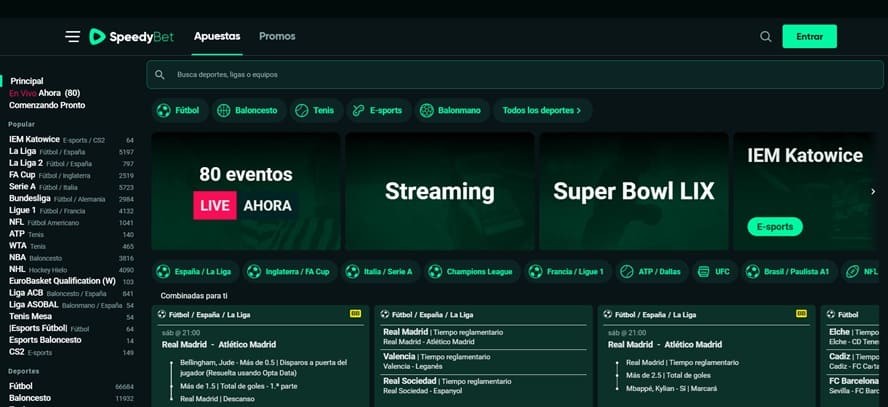This screenshot has height=407, width=888.
Task: Open La Liga Fútbol / España in sidebar
Action: (x=71, y=151)
